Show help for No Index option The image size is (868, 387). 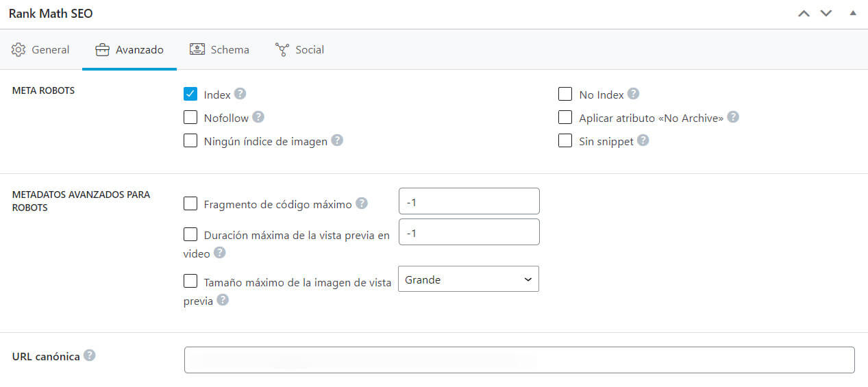(x=634, y=94)
